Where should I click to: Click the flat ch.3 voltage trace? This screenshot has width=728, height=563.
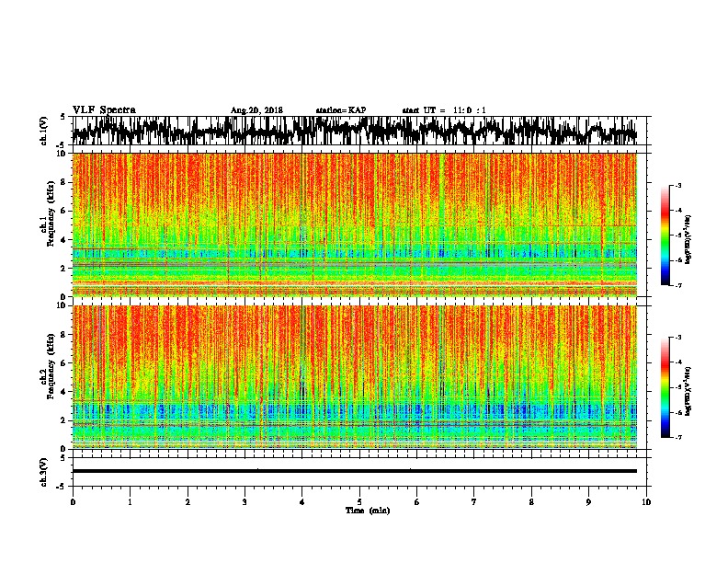(x=354, y=471)
